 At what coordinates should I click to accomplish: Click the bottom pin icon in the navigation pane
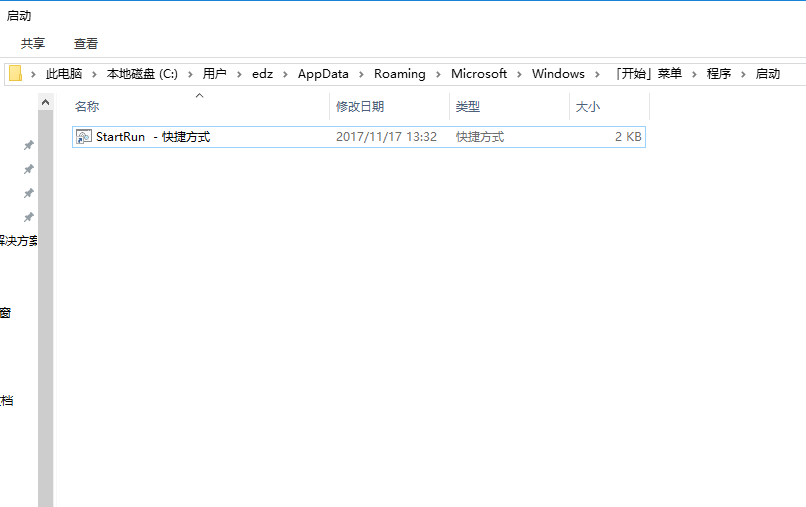(x=29, y=217)
